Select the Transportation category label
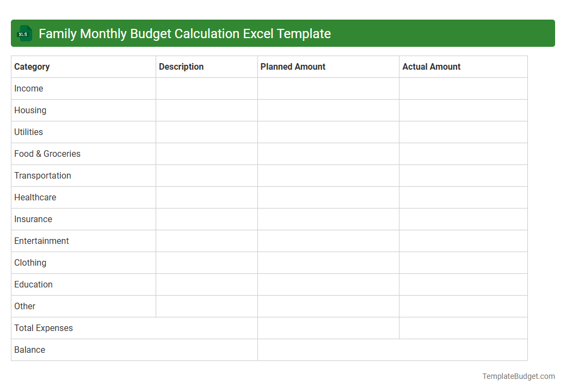566x392 pixels. [x=42, y=175]
